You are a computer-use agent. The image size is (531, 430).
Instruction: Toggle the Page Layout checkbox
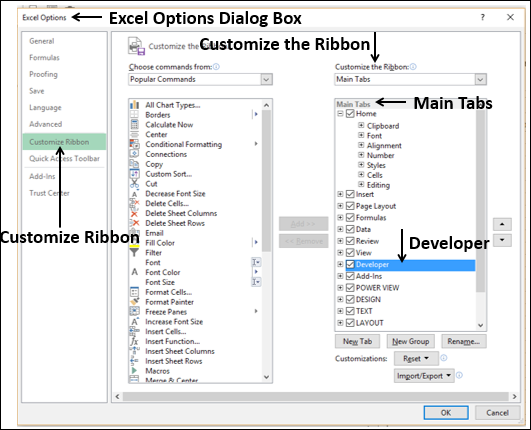point(350,206)
